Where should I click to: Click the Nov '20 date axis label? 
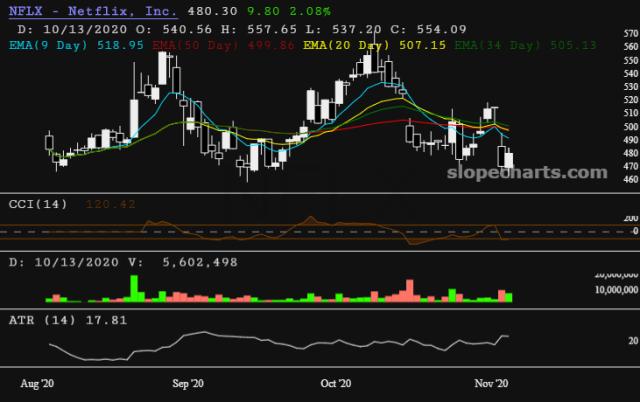(x=494, y=383)
